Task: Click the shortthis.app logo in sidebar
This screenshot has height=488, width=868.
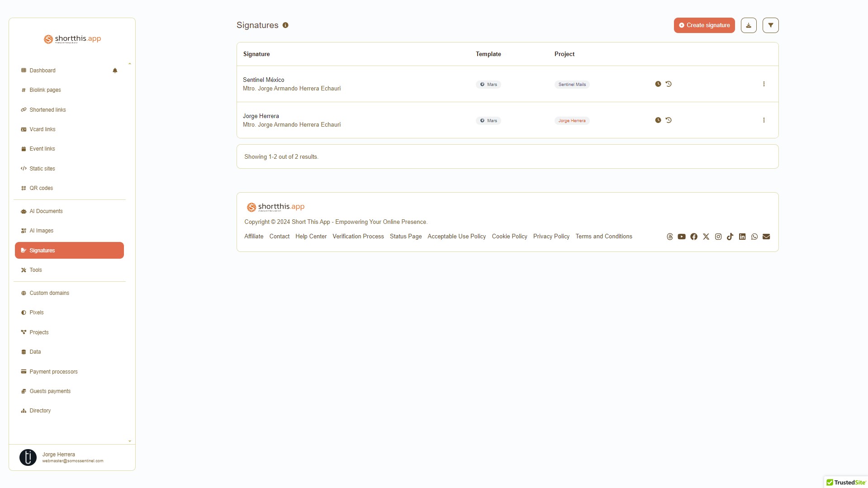Action: point(72,39)
